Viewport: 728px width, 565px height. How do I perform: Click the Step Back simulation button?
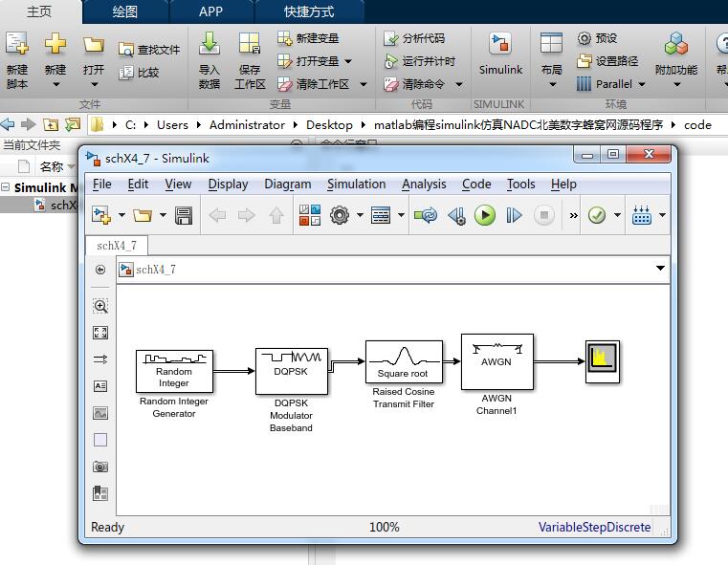456,215
